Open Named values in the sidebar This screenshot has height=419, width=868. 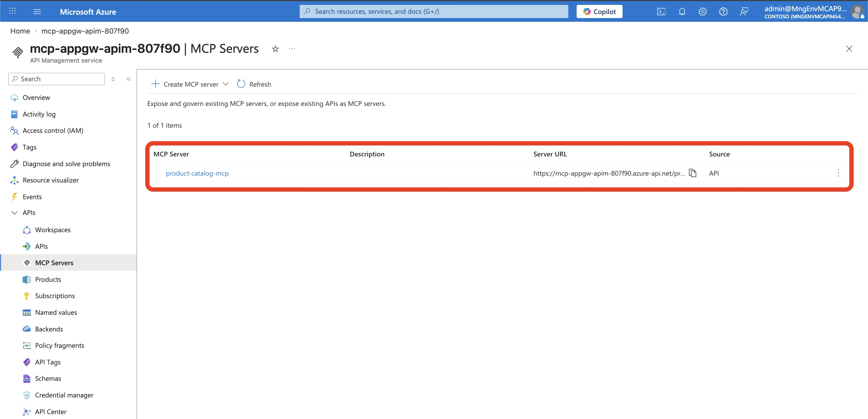56,313
